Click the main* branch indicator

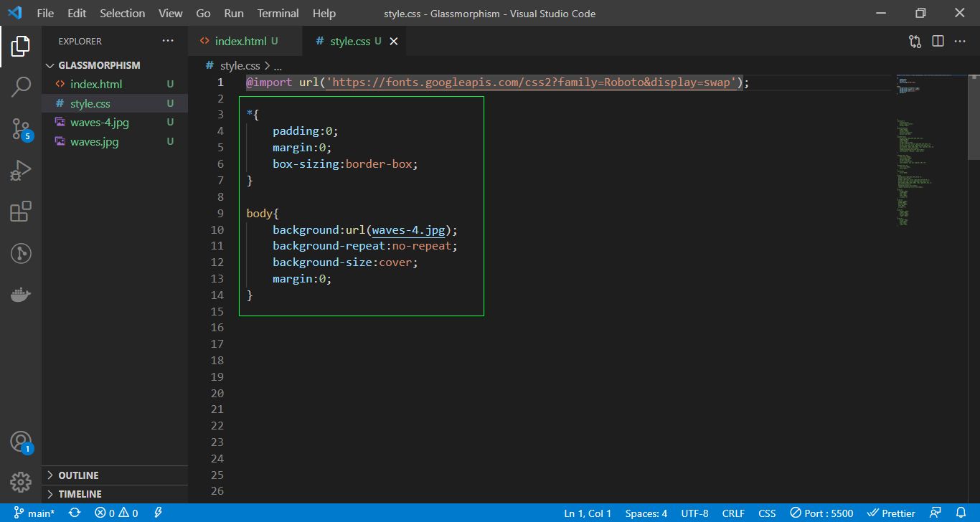click(34, 513)
